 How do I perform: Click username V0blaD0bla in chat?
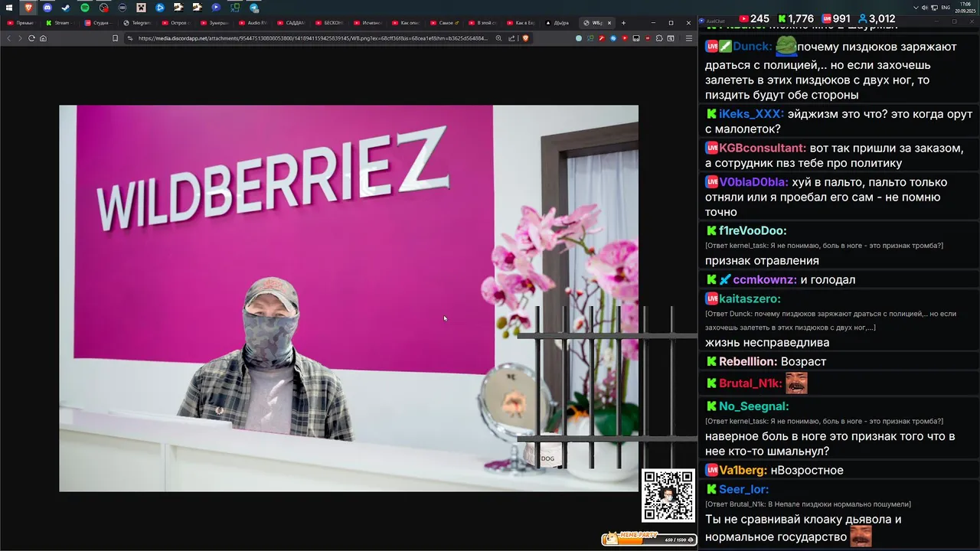[753, 182]
